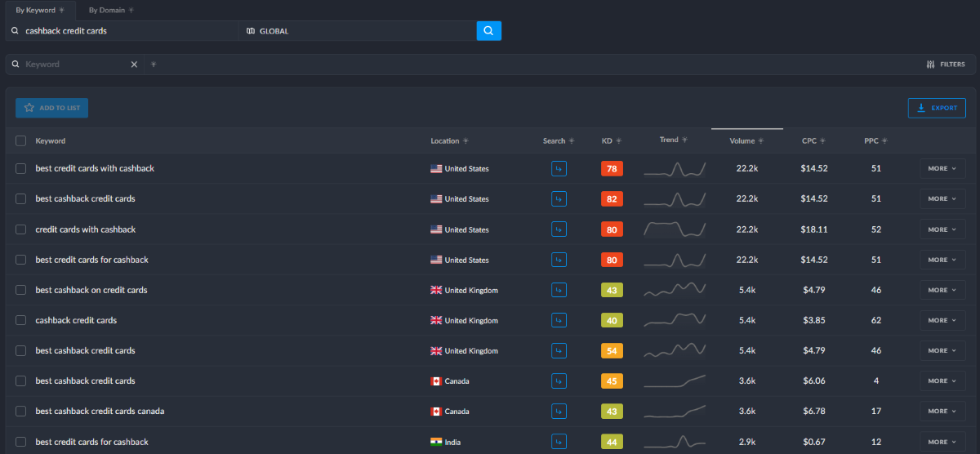This screenshot has height=454, width=980.
Task: Toggle the select-all checkbox in table header
Action: 20,141
